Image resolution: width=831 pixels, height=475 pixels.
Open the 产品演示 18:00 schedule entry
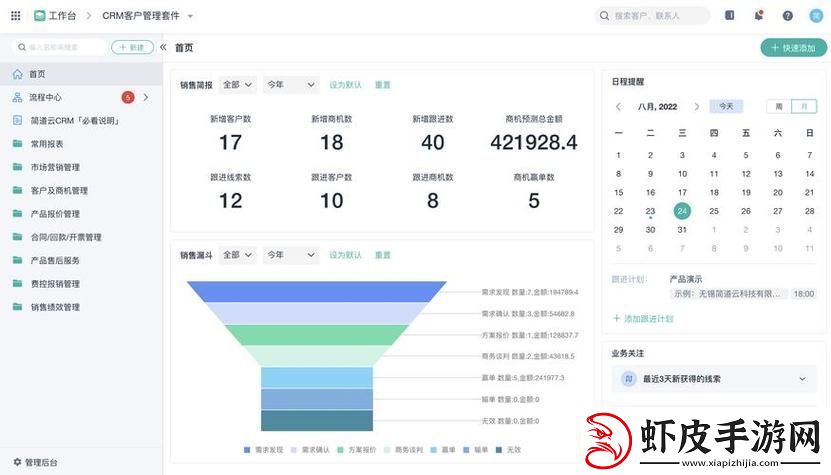tap(742, 294)
